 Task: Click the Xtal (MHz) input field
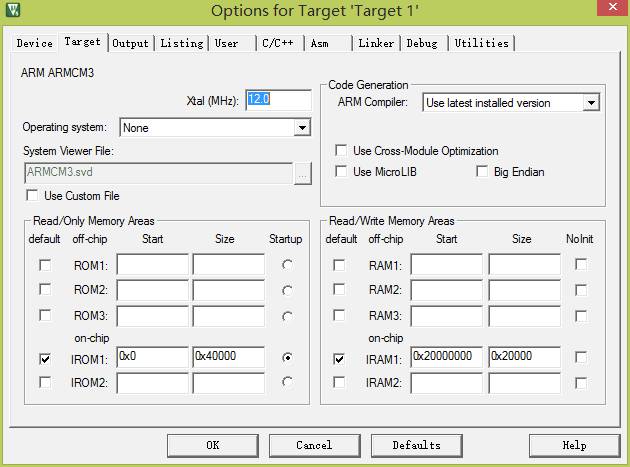278,100
